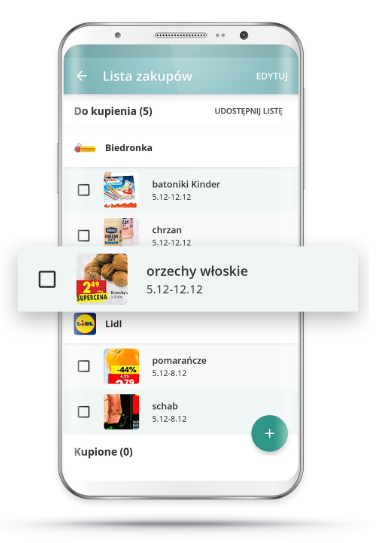Check the chrzan checkbox
Image resolution: width=378 pixels, height=543 pixels.
coord(83,235)
